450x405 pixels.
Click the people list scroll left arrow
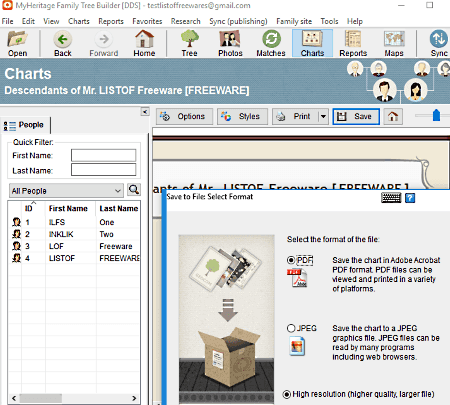(x=14, y=398)
